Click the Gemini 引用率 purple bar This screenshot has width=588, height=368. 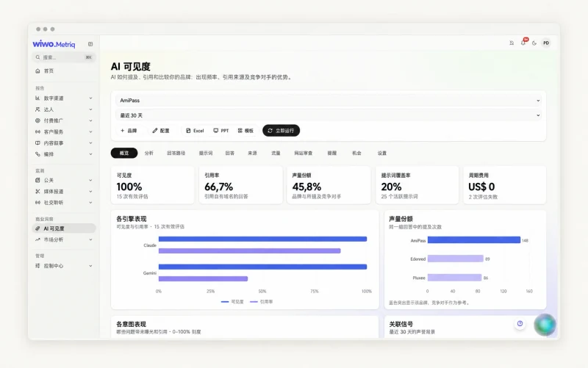click(x=203, y=279)
